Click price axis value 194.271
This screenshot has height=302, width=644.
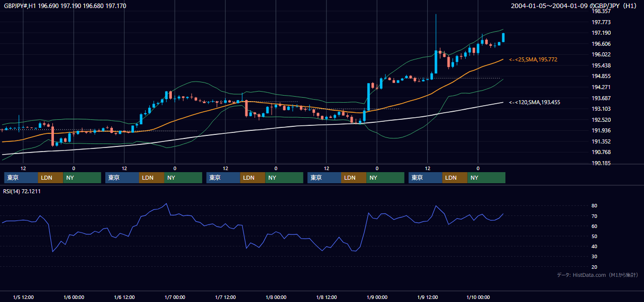pyautogui.click(x=601, y=87)
